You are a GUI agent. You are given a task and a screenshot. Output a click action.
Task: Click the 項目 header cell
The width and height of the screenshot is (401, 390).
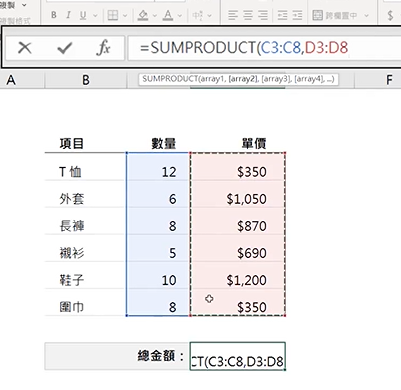[x=85, y=144]
